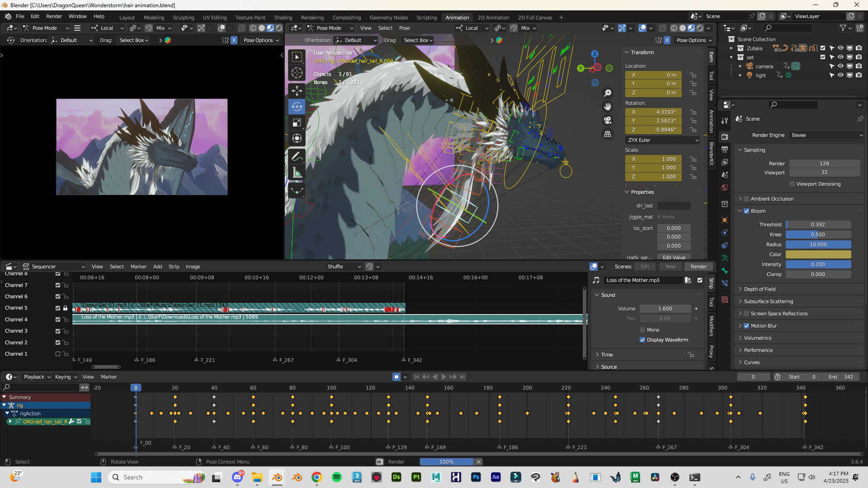Open Spotify from the taskbar
868x488 pixels.
pyautogui.click(x=337, y=477)
